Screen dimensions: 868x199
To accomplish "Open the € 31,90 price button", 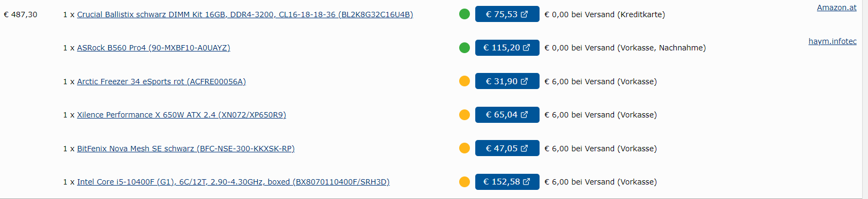I will coord(507,81).
